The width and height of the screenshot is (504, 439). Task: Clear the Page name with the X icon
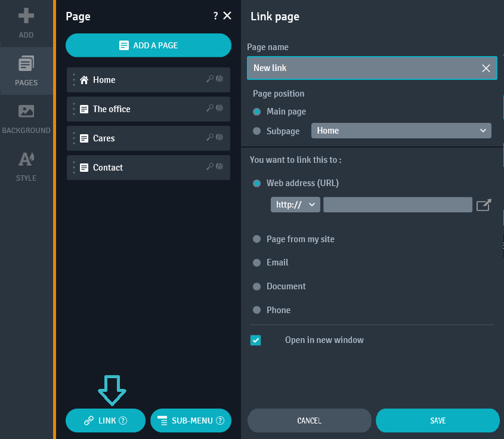(x=486, y=68)
